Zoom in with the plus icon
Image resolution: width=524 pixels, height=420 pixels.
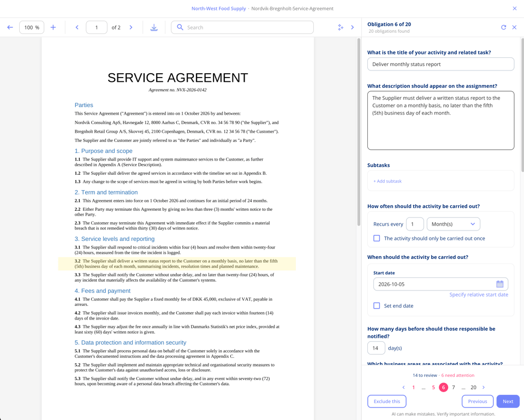pyautogui.click(x=53, y=27)
